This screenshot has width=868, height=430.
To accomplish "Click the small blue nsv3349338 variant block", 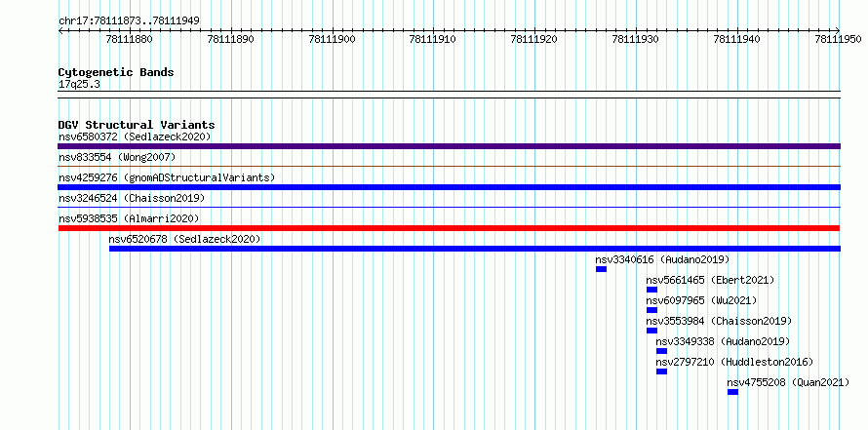I will pos(661,351).
